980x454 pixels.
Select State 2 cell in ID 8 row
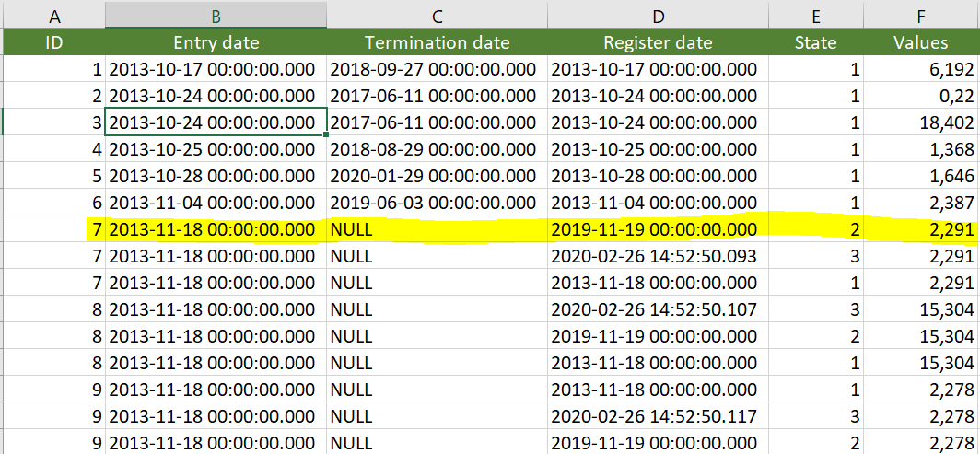coord(816,335)
